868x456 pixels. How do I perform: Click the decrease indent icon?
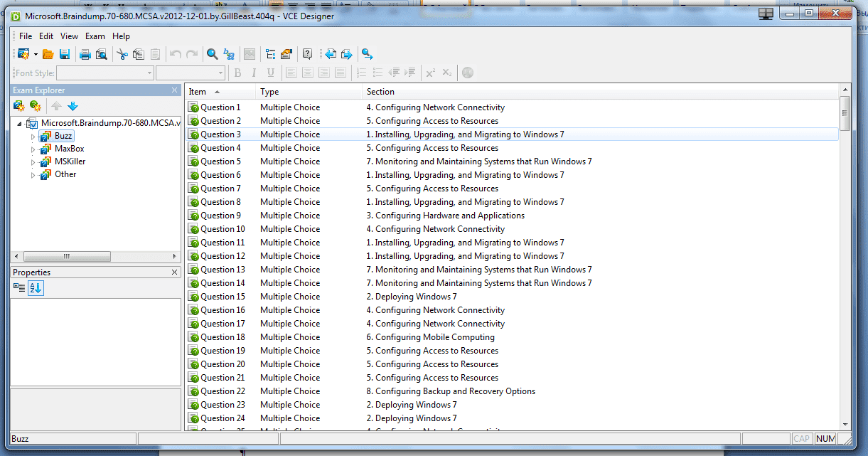[x=394, y=73]
